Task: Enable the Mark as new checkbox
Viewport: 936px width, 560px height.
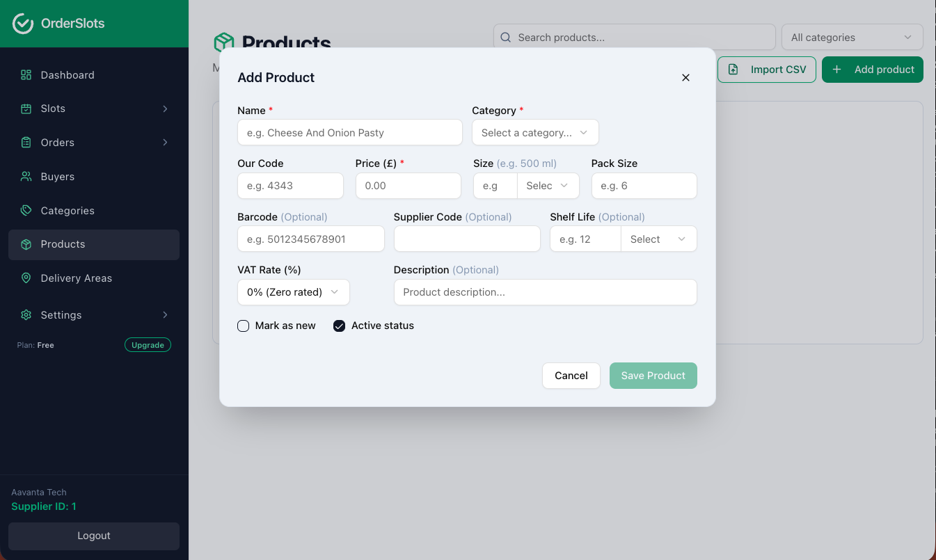Action: coord(243,326)
